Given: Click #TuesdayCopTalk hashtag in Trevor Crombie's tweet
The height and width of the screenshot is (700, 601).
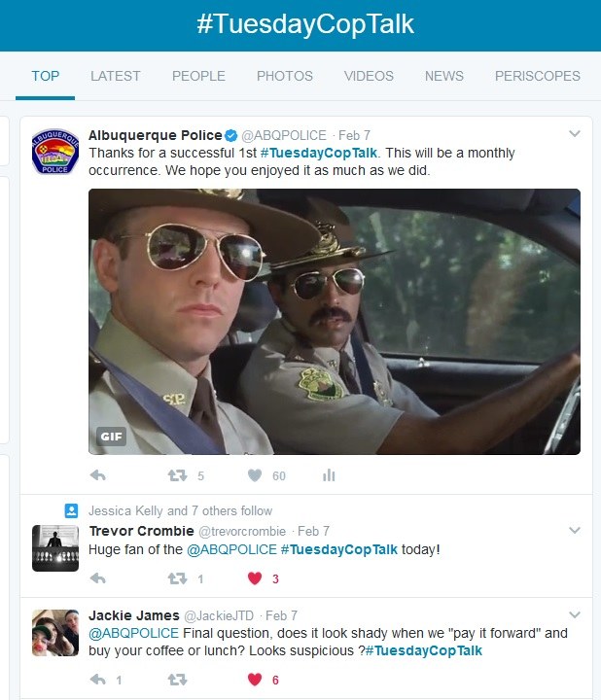Looking at the screenshot, I should pyautogui.click(x=338, y=549).
